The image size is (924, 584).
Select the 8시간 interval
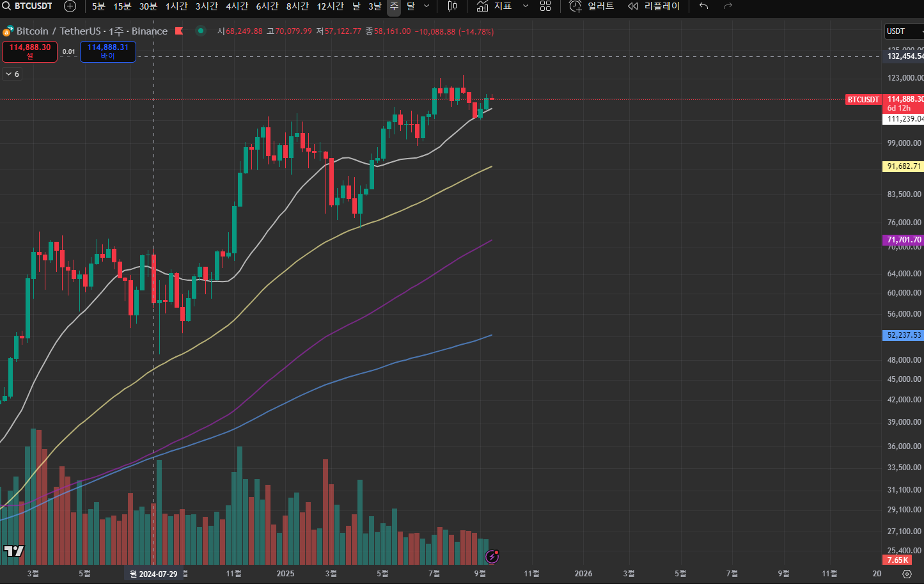click(x=297, y=6)
